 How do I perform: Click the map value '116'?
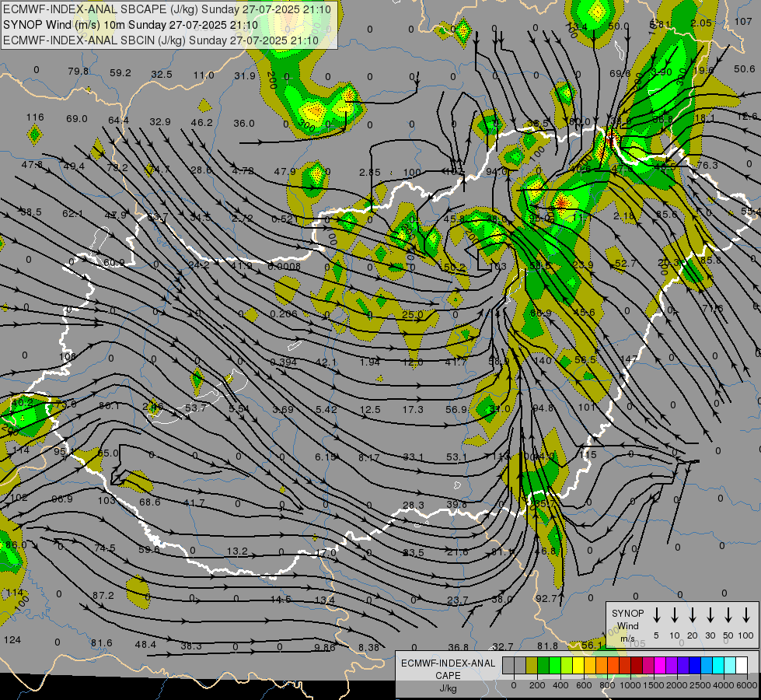coord(35,117)
